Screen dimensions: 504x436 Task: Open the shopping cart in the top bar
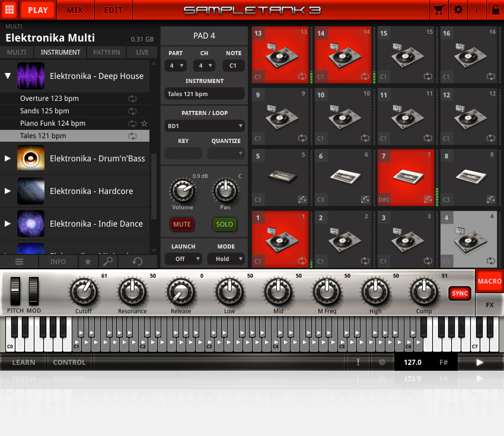pos(439,9)
